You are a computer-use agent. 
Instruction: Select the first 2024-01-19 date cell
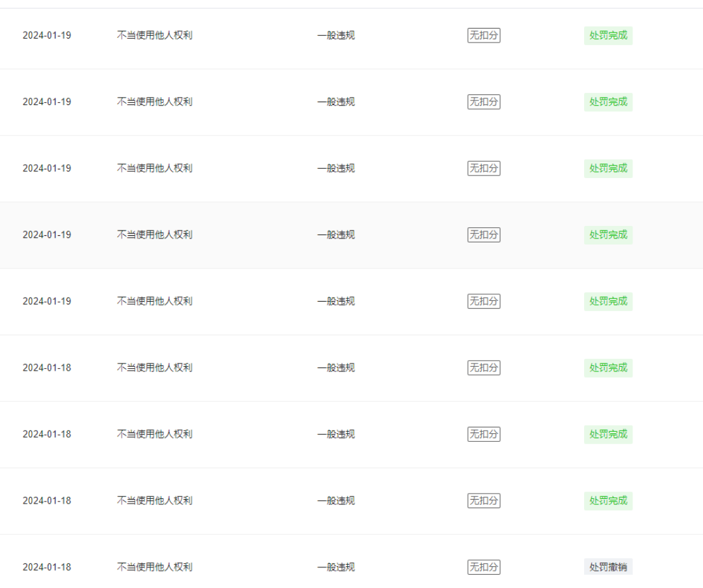point(47,35)
